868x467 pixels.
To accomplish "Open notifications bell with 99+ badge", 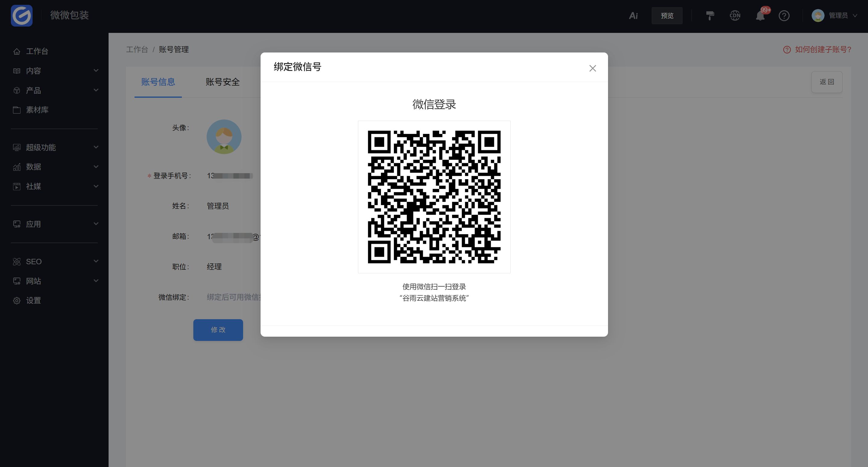I will click(761, 15).
